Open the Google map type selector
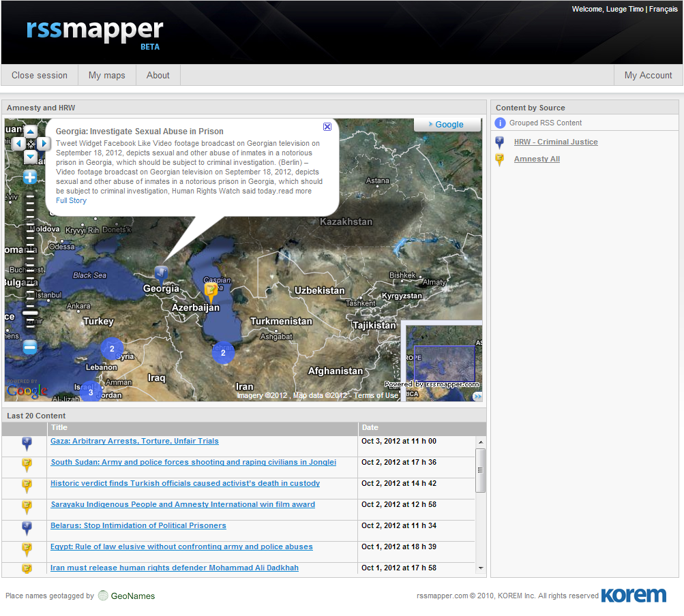The image size is (684, 616). [x=447, y=125]
